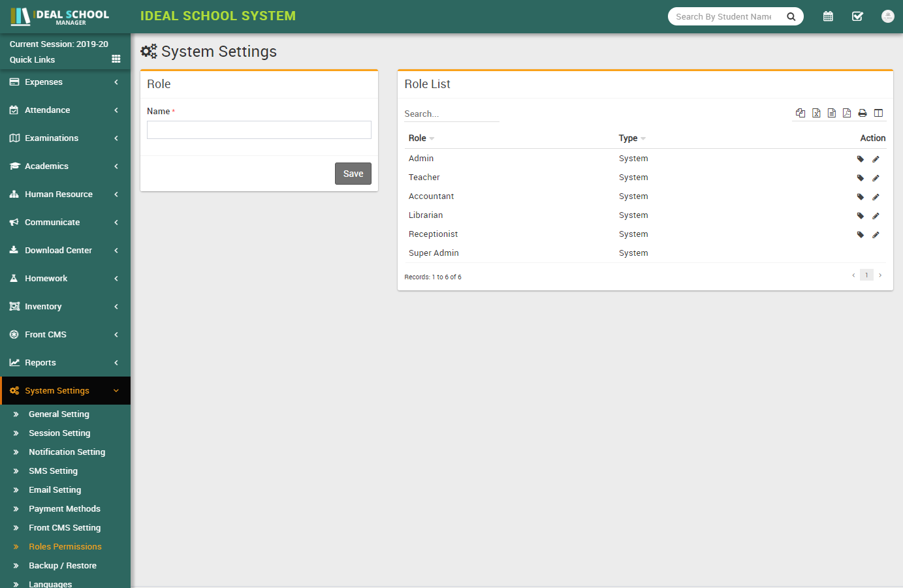The height and width of the screenshot is (588, 903).
Task: Open Email Setting page
Action: 55,489
